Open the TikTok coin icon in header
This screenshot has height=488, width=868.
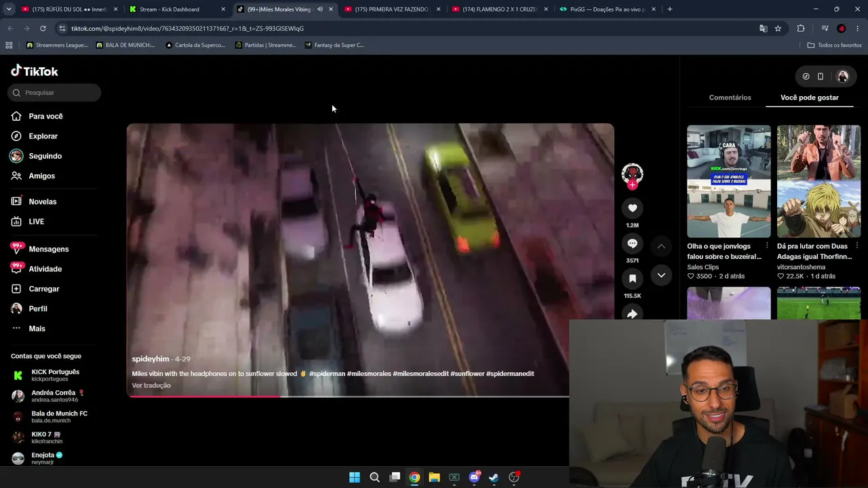tap(806, 77)
